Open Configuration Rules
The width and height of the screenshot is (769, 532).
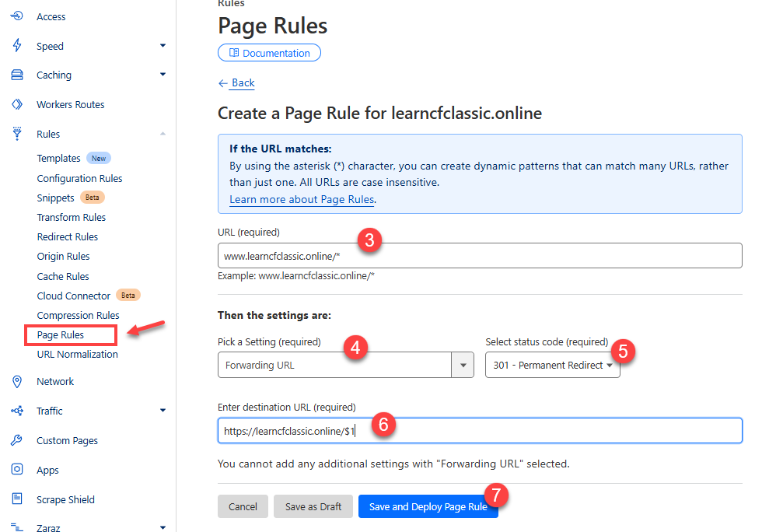pos(79,178)
